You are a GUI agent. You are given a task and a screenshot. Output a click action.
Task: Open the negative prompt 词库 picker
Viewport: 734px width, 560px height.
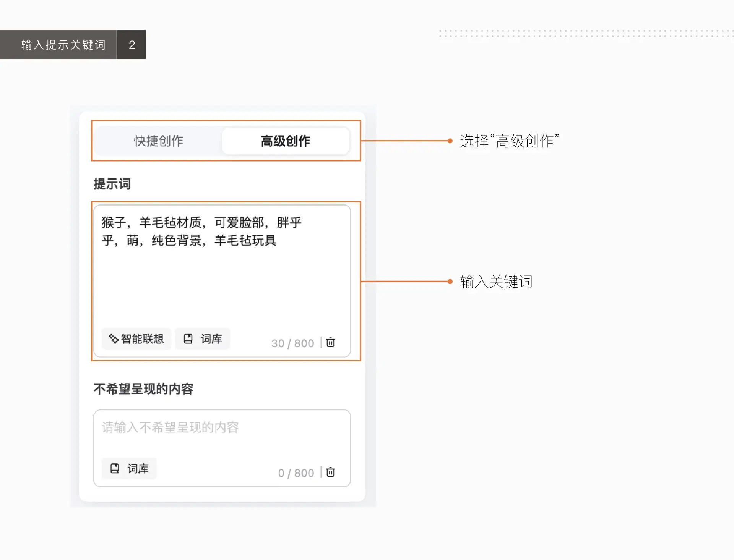[128, 469]
